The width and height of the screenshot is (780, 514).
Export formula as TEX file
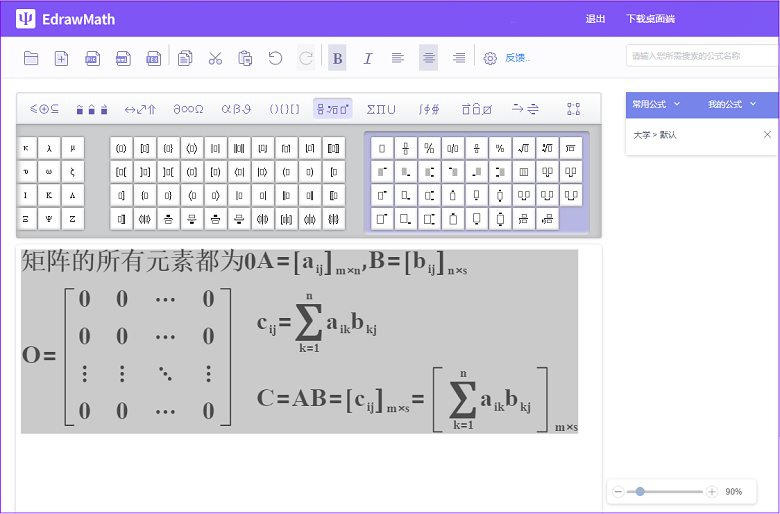tap(153, 58)
